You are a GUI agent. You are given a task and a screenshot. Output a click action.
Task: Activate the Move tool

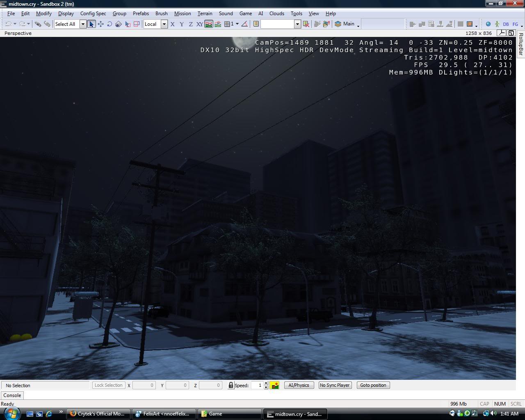[100, 24]
